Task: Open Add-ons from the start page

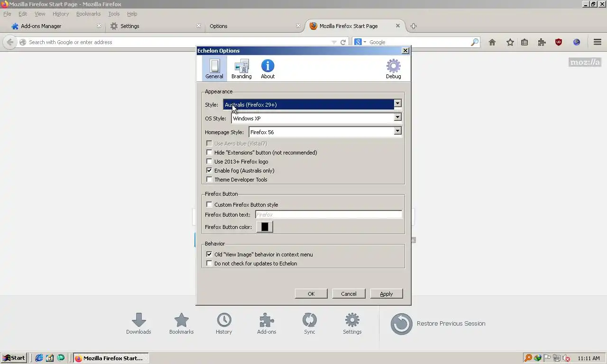Action: pos(267,324)
